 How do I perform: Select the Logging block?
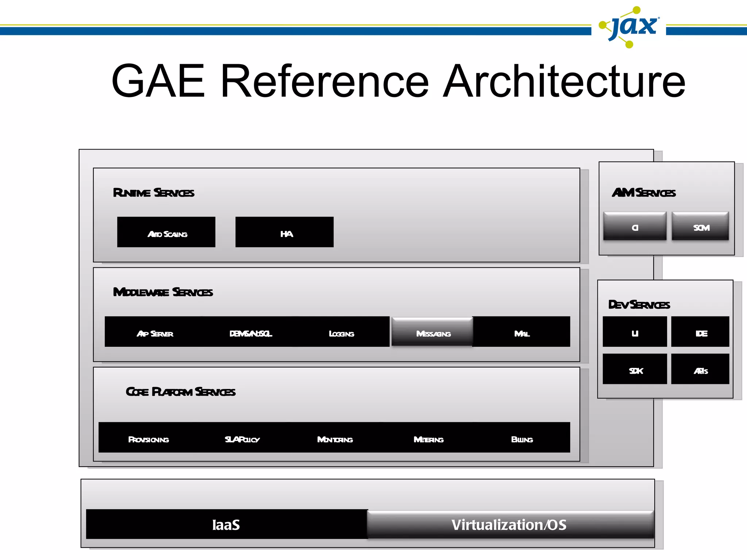tap(342, 332)
